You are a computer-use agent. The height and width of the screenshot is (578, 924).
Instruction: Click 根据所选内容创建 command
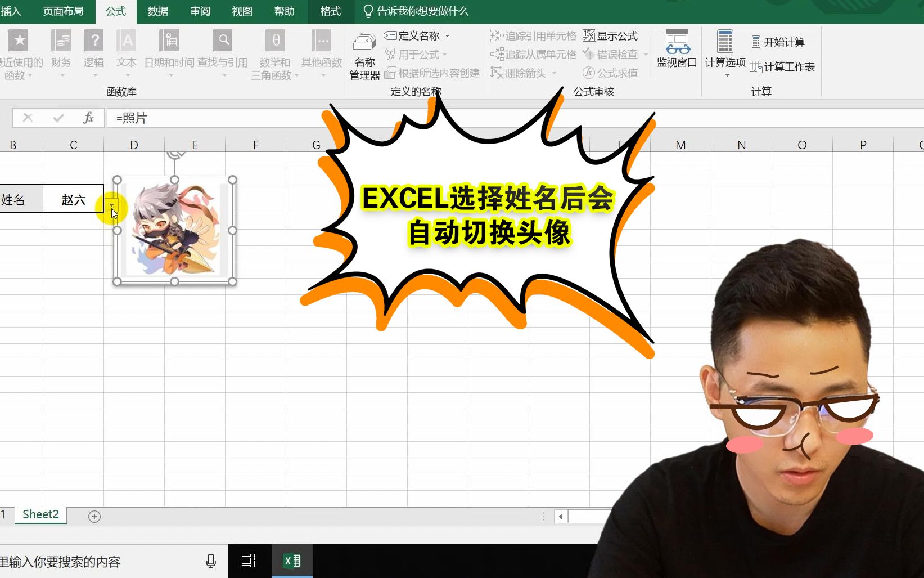(432, 73)
